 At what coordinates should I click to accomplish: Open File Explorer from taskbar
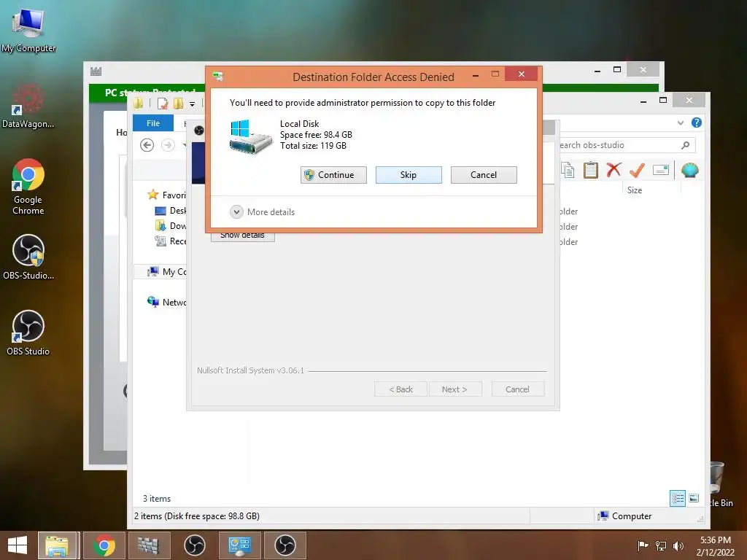point(57,545)
